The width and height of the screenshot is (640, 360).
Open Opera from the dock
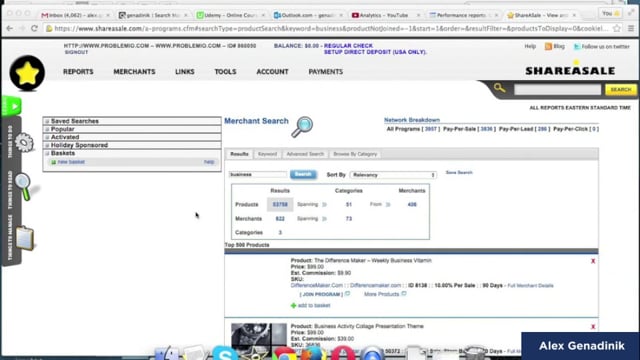[x=343, y=353]
